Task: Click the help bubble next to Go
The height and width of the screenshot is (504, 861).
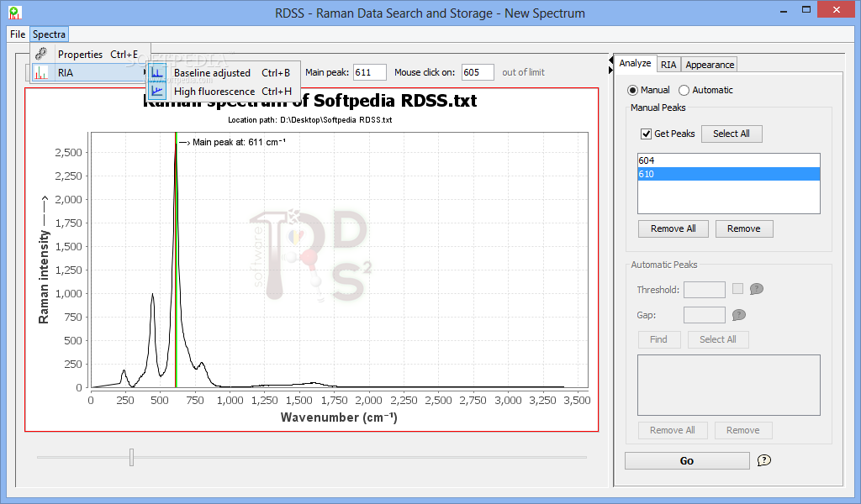Action: (763, 460)
